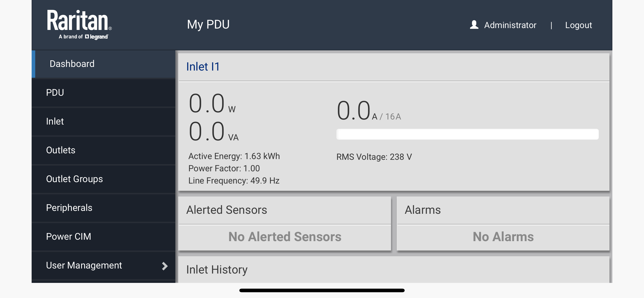This screenshot has width=644, height=298.
Task: Click the Inlet History panel header
Action: tap(394, 270)
